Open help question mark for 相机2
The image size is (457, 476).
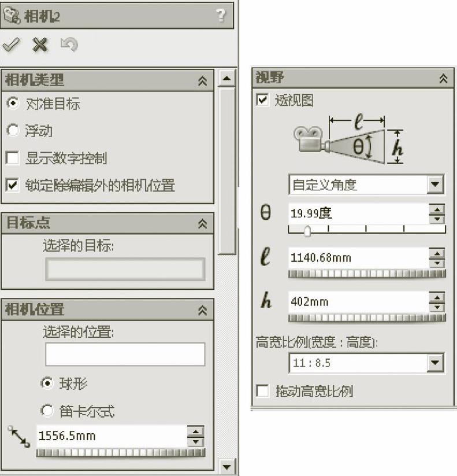coord(221,15)
